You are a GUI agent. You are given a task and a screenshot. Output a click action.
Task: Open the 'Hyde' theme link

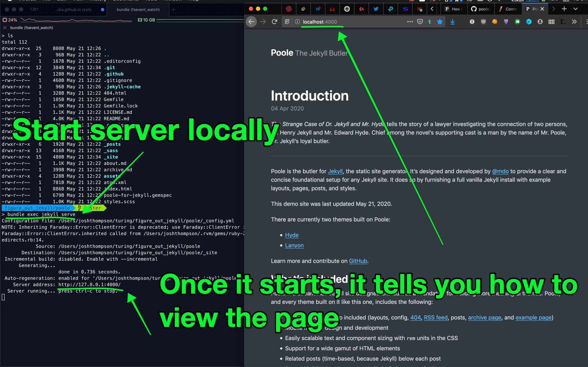pyautogui.click(x=292, y=235)
